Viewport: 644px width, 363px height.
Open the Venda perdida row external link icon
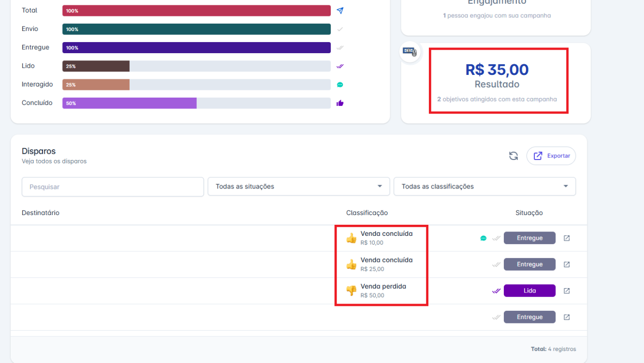(567, 291)
